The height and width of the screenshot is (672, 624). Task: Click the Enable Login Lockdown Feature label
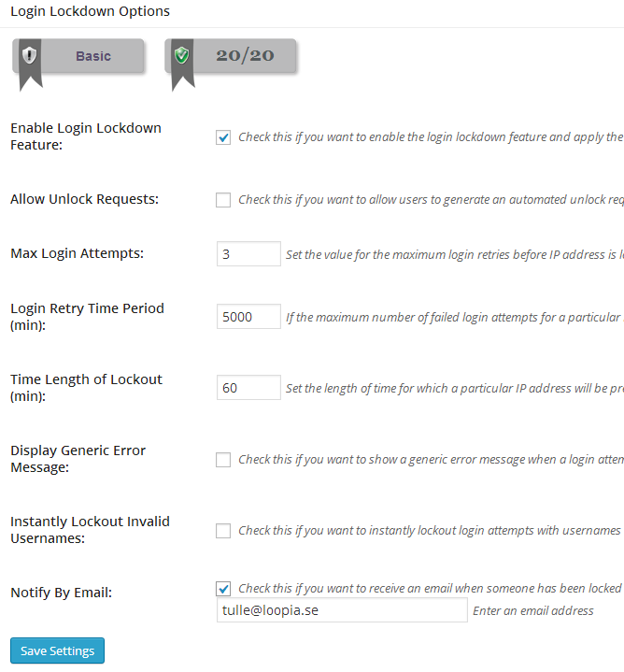click(x=86, y=136)
